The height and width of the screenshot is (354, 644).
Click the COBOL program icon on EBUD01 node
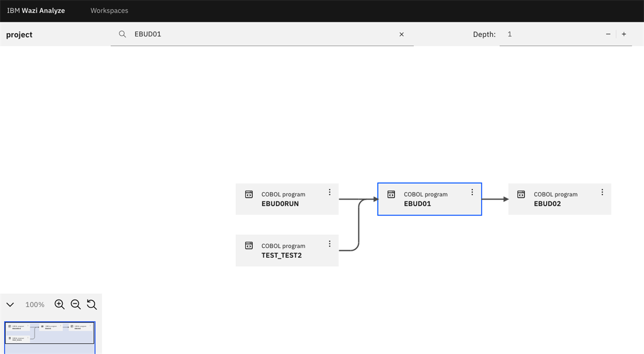pos(391,194)
